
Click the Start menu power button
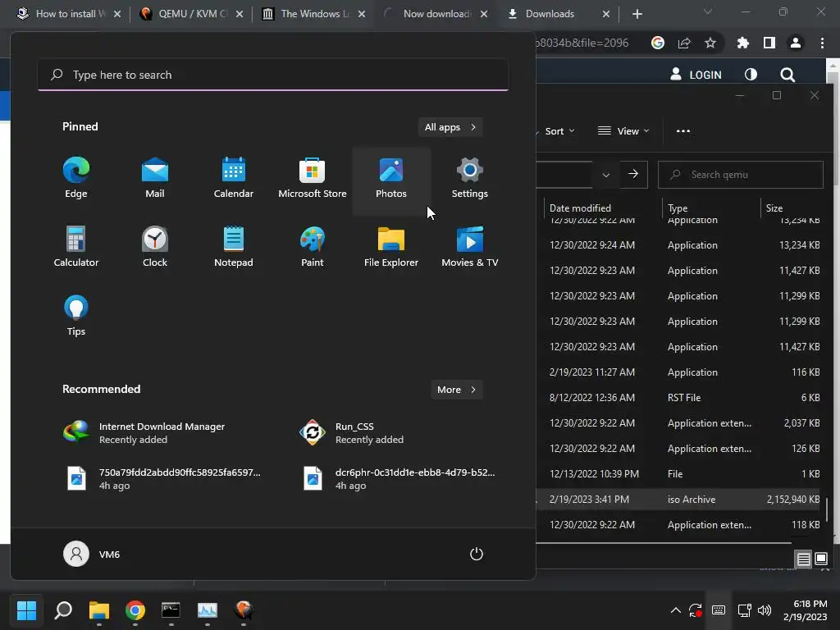point(477,554)
